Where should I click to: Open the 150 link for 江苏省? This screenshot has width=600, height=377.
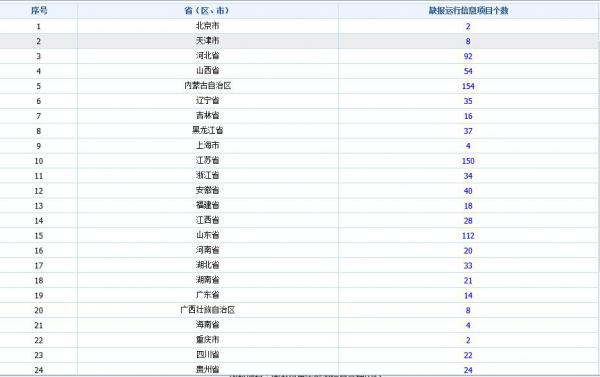coord(468,161)
